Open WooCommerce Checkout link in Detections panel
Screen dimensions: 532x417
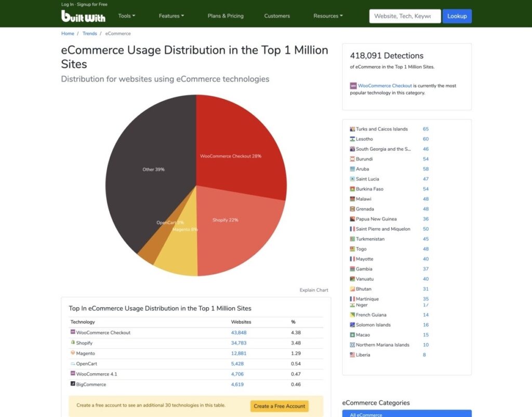coord(385,86)
